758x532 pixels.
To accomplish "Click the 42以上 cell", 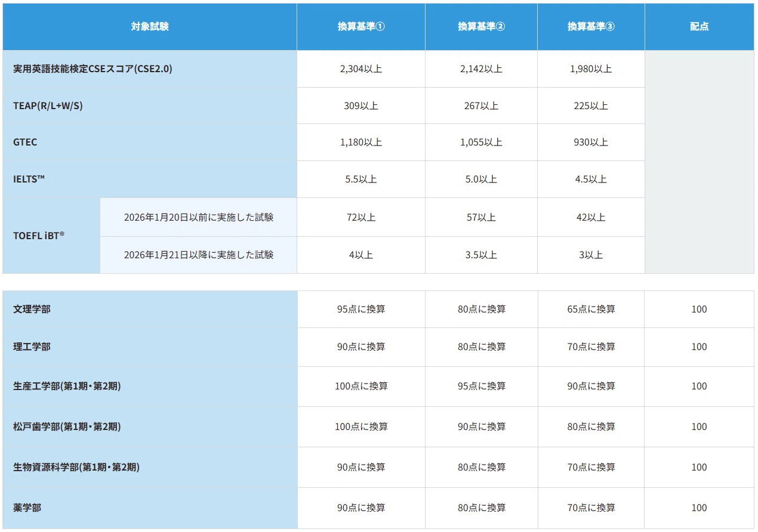I will 591,217.
